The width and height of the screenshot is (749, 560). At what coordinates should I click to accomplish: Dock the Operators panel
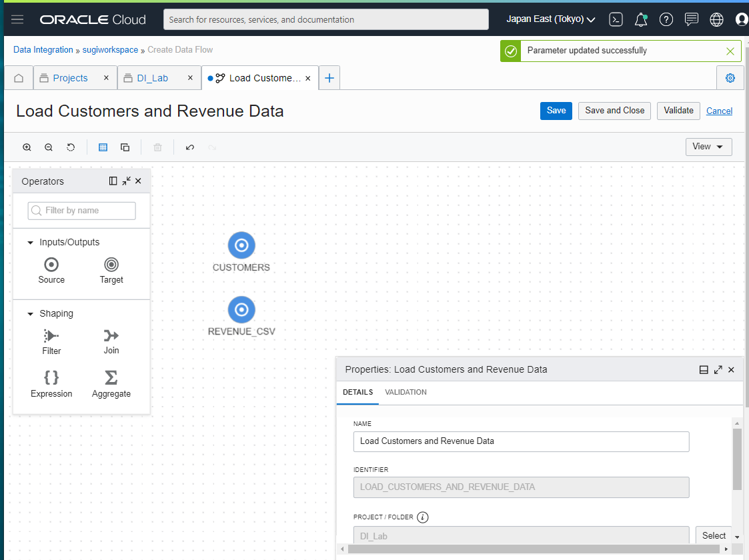point(113,181)
